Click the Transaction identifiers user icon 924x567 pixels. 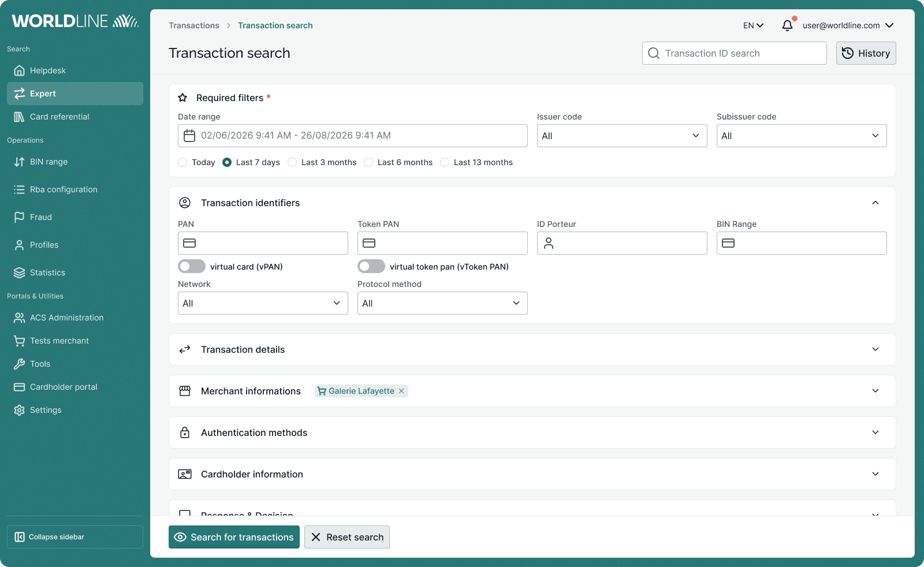click(185, 203)
